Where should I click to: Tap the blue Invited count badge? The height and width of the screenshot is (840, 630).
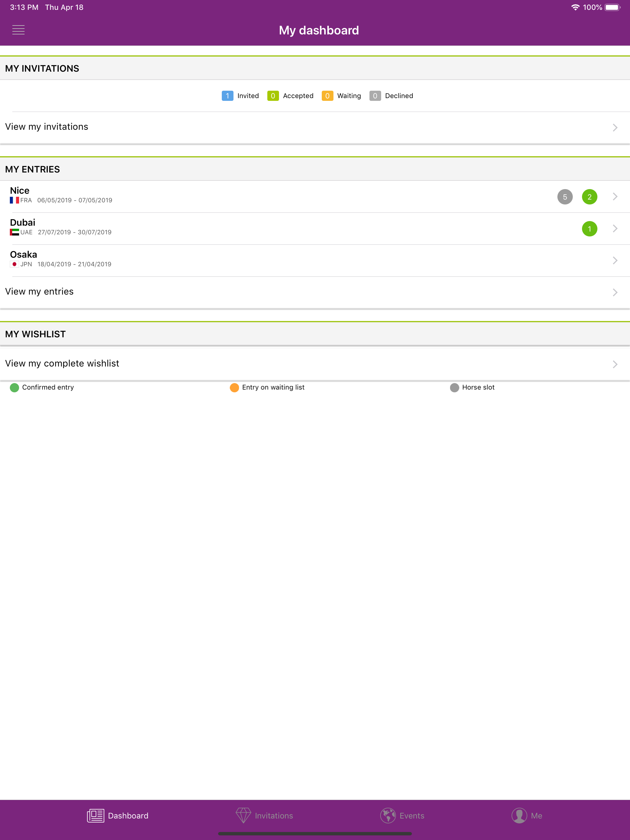(227, 96)
